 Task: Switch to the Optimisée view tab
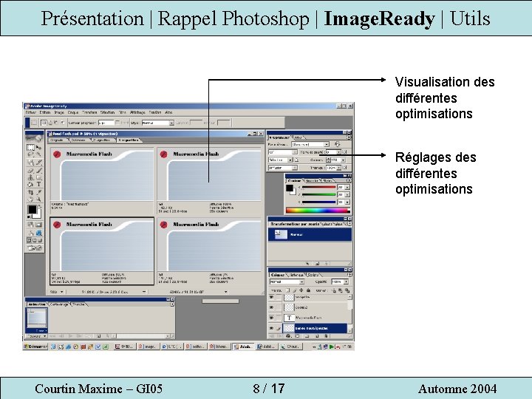click(x=79, y=140)
